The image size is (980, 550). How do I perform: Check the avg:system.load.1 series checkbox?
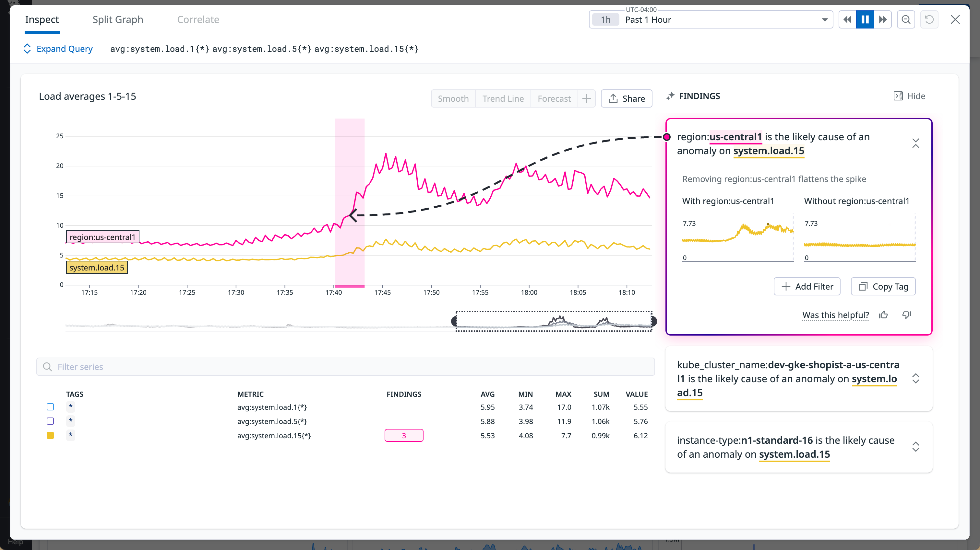50,407
